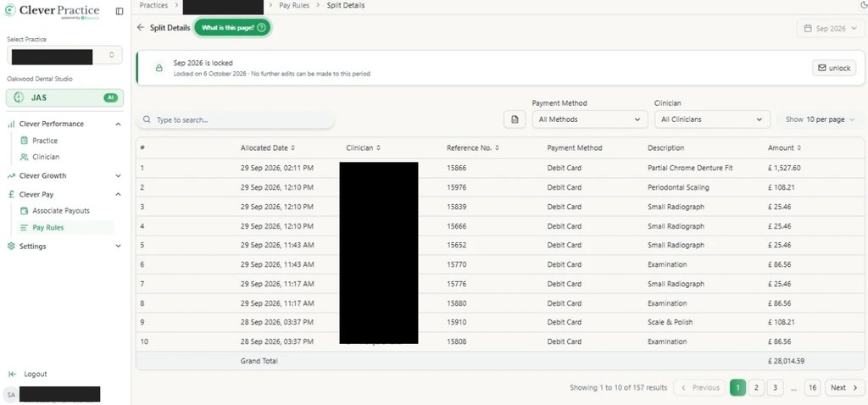Click the Periodontal Scaling description

click(678, 187)
